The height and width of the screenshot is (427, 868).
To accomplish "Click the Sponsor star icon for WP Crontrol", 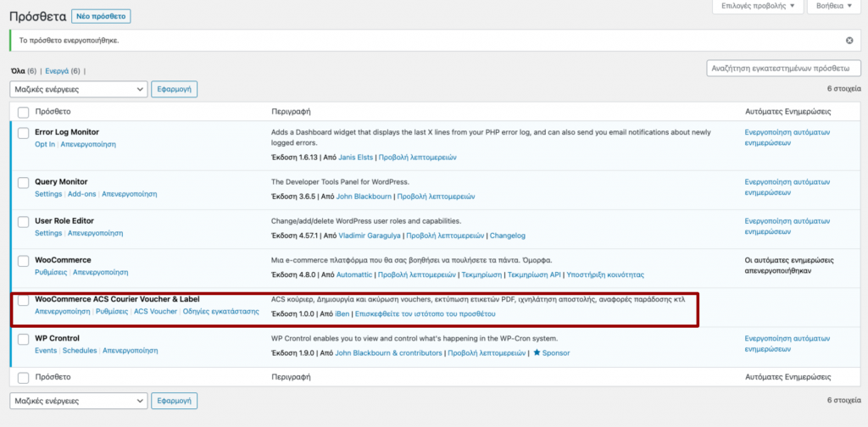I will coord(537,353).
